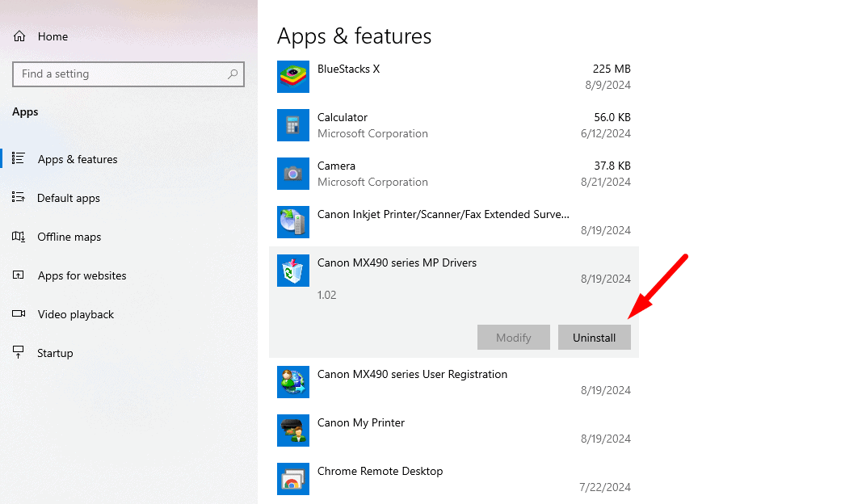The height and width of the screenshot is (504, 845).
Task: Click the Calculator app icon
Action: (293, 125)
